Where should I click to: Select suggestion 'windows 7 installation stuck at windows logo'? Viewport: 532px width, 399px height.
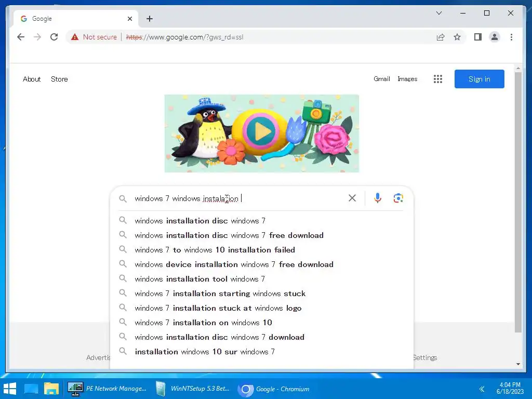262,308
